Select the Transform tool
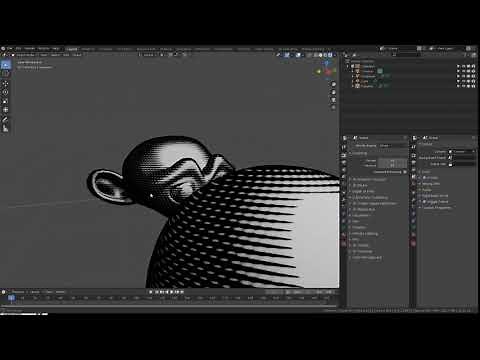 point(6,110)
